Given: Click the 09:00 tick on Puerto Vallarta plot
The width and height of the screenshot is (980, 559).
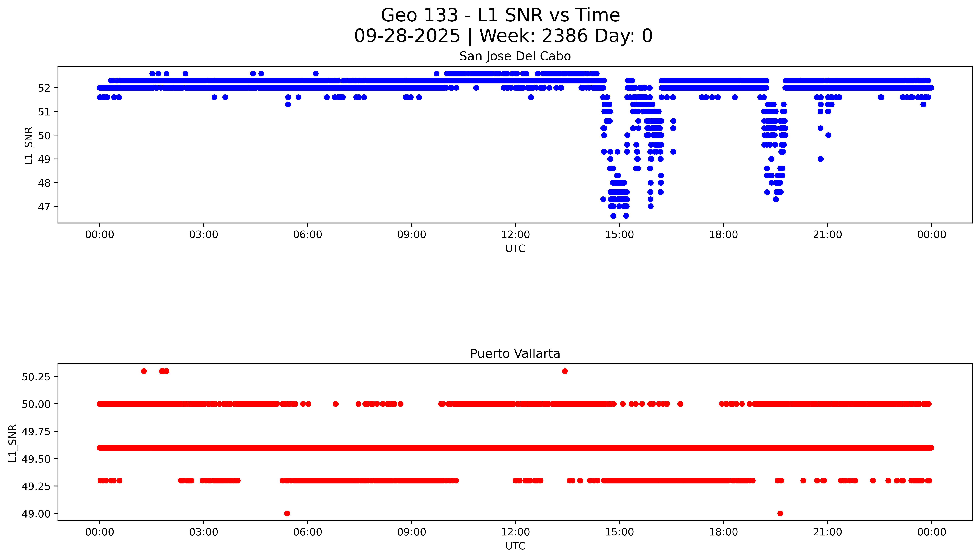Looking at the screenshot, I should (x=411, y=532).
